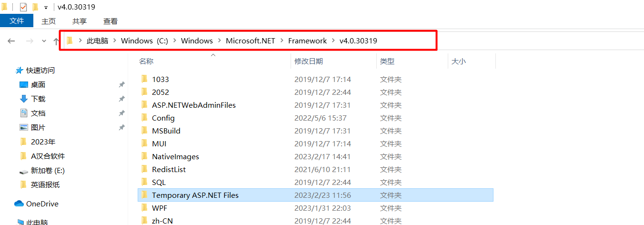
Task: Click the Quick Access (快速访问) star icon
Action: pyautogui.click(x=20, y=71)
